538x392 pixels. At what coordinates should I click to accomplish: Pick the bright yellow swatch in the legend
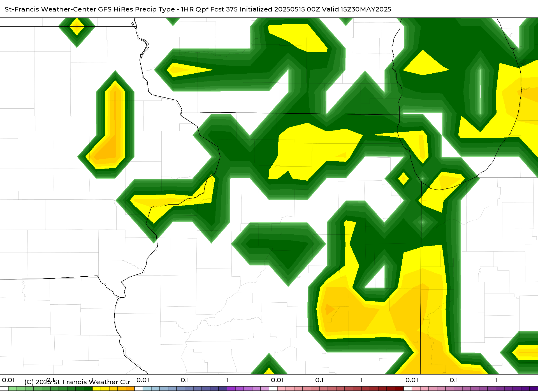(97, 389)
